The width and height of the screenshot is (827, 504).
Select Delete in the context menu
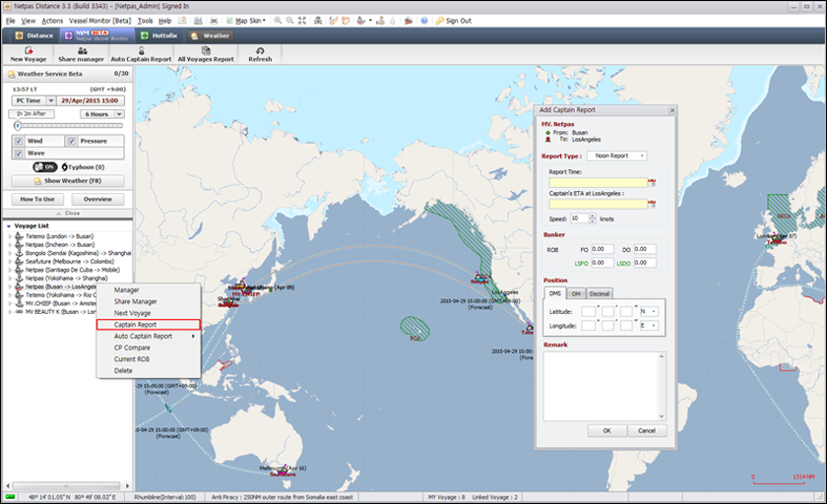[149, 371]
